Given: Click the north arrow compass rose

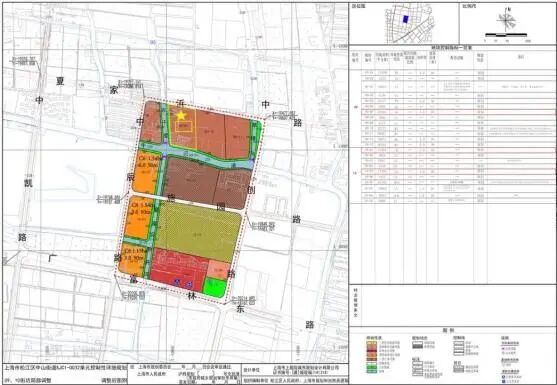Looking at the screenshot, I should click(x=507, y=20).
